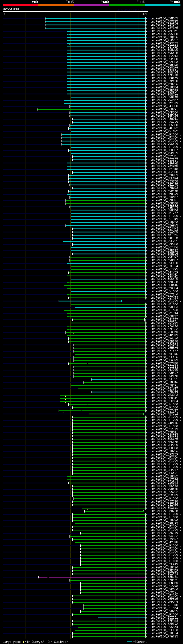
Task: Open hit UniRef100_B9SSG0
Action: point(164,62)
